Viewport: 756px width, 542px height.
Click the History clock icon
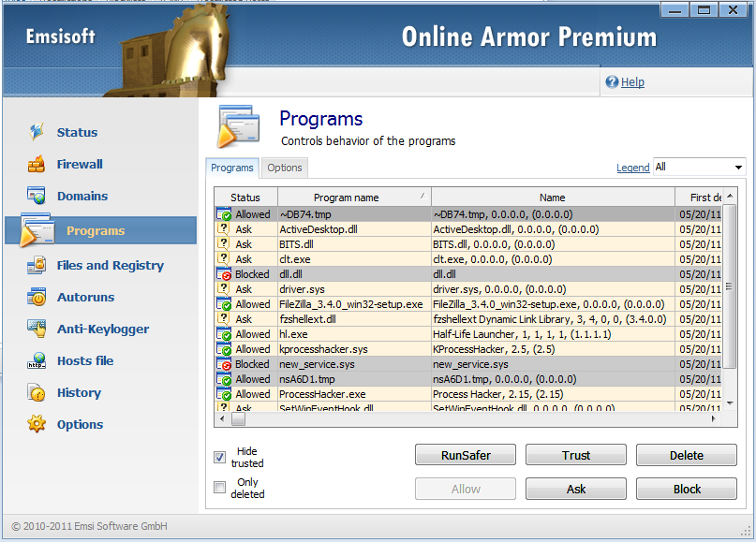(37, 392)
